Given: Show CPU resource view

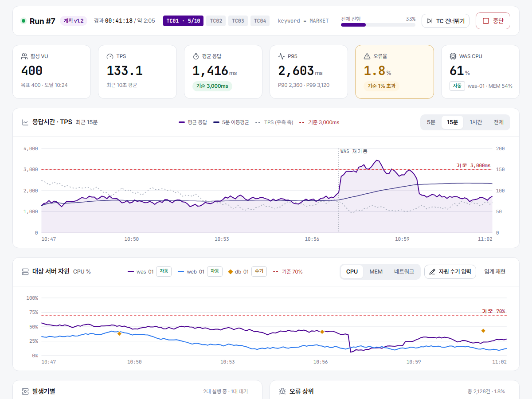Looking at the screenshot, I should pos(352,271).
